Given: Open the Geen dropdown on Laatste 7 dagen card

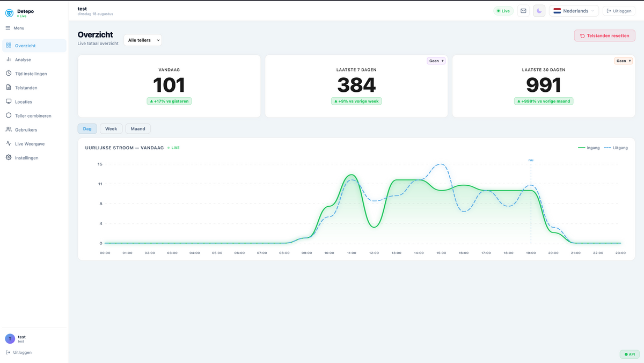Looking at the screenshot, I should click(436, 61).
